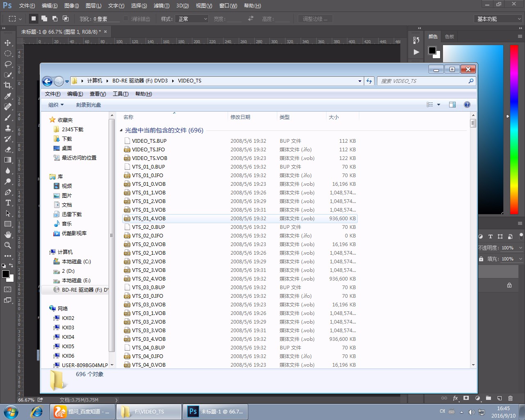Select the Eraser tool
This screenshot has width=525, height=420.
(8, 149)
